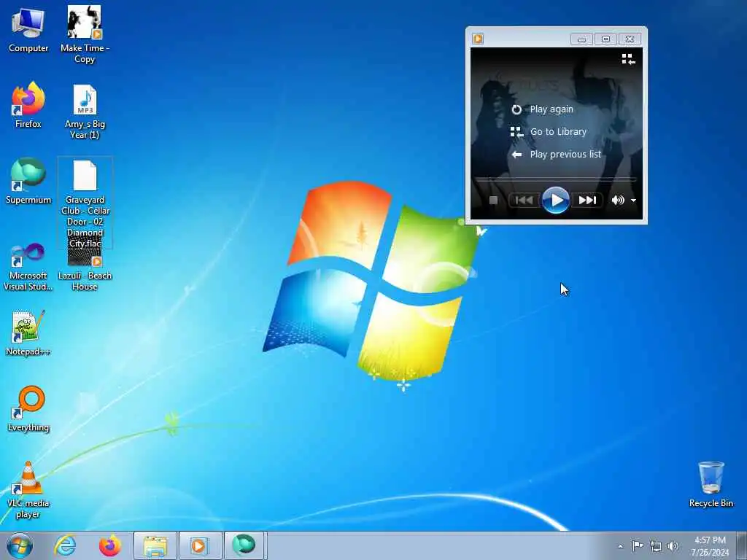Image resolution: width=747 pixels, height=560 pixels.
Task: Click the Previous track button
Action: pos(524,201)
